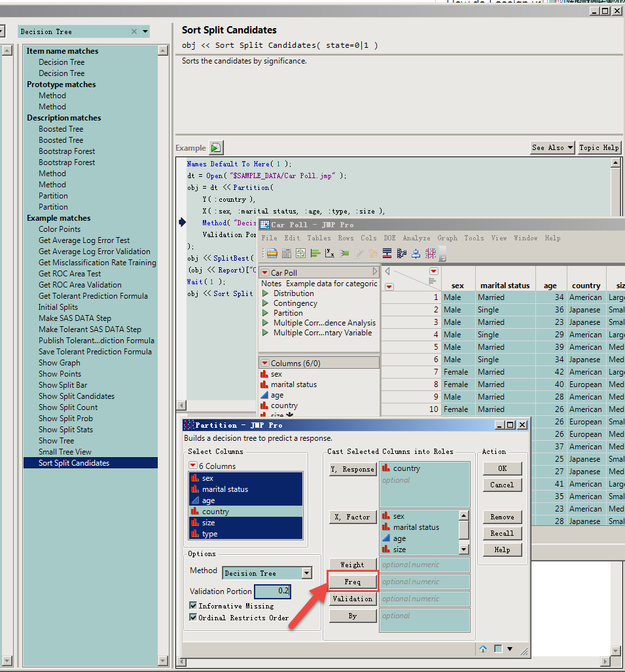Click OK in the Partition dialog
625x672 pixels.
(503, 468)
